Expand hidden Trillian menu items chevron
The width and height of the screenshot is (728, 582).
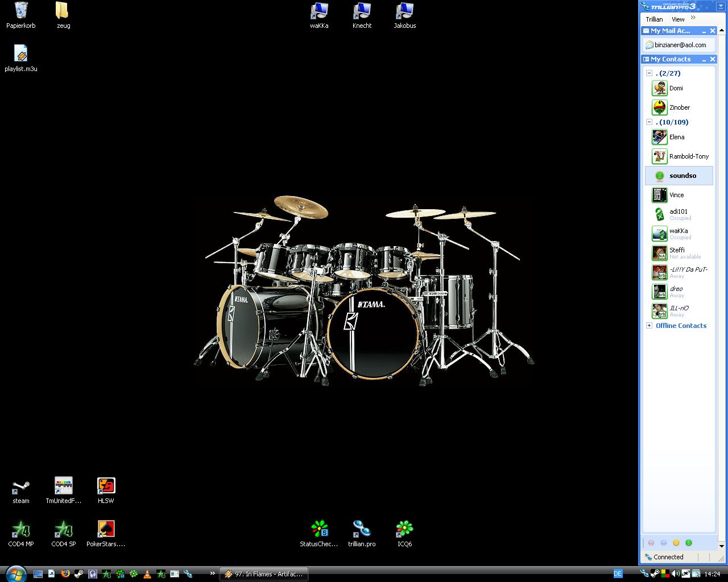click(x=693, y=18)
